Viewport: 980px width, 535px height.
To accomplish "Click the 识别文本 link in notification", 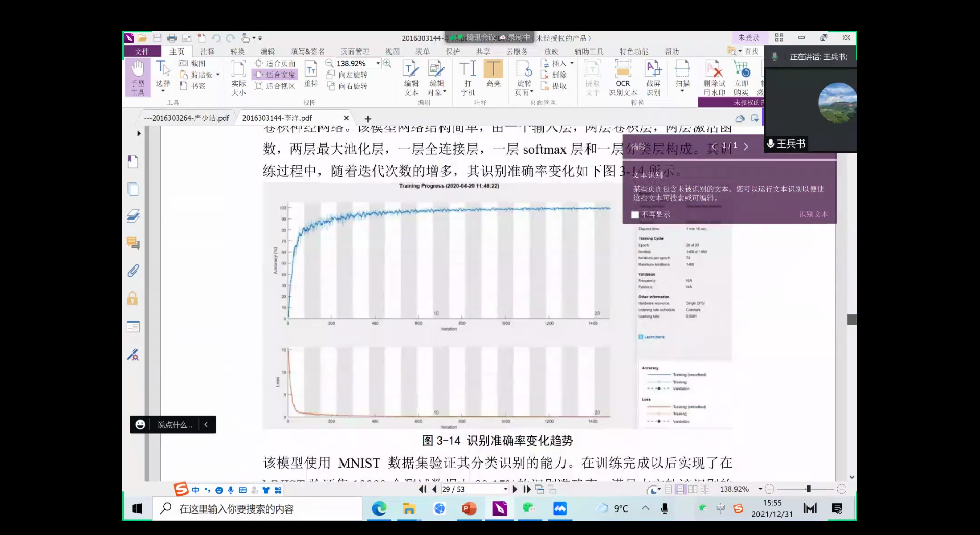I will (814, 214).
